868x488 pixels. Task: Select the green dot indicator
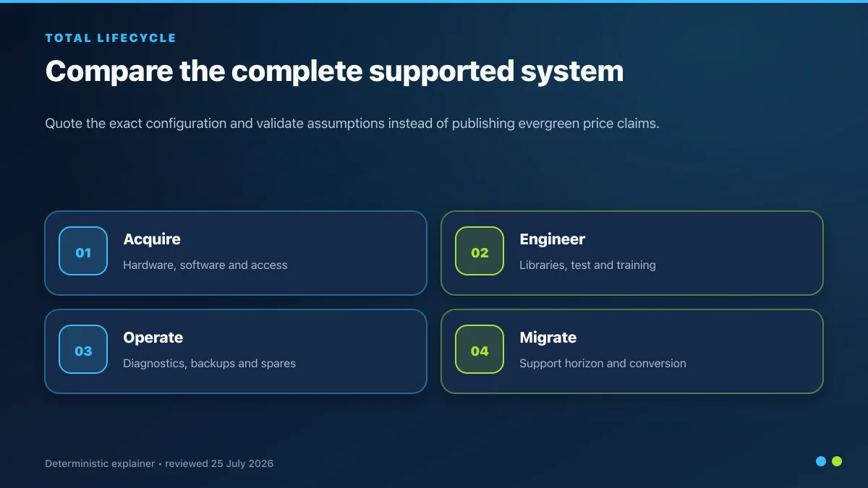click(x=837, y=461)
